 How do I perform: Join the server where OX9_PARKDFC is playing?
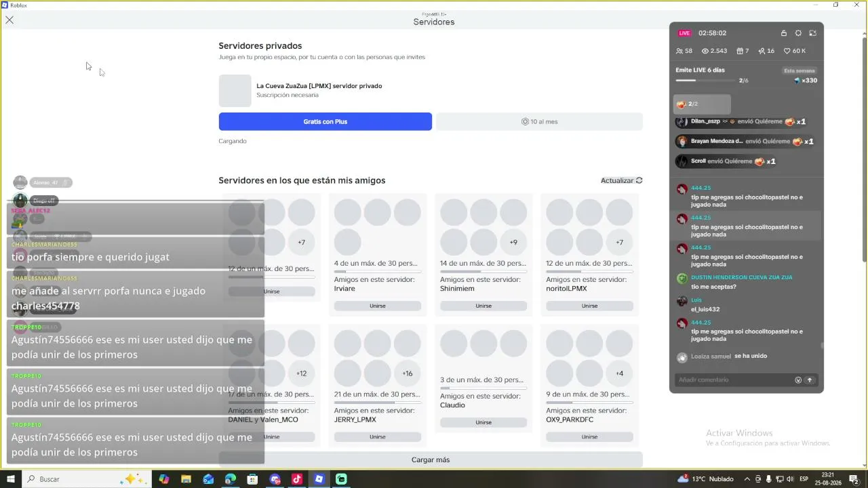coord(589,436)
